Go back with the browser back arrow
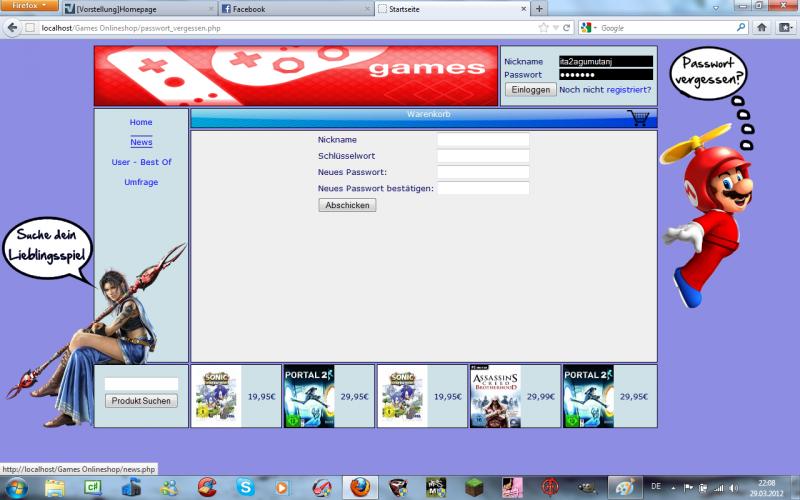Screen dimensions: 800x500 12,28
